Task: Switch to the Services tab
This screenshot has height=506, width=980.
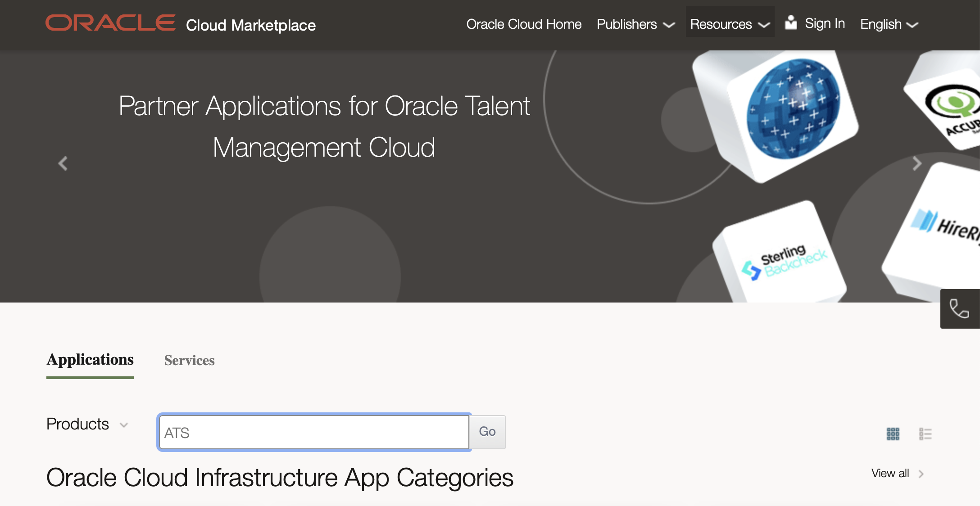Action: [x=189, y=360]
